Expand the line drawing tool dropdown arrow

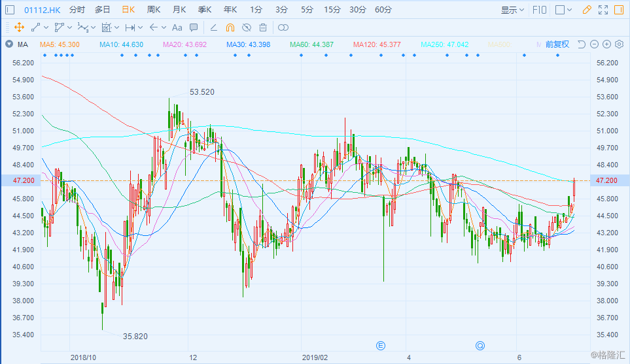point(46,28)
